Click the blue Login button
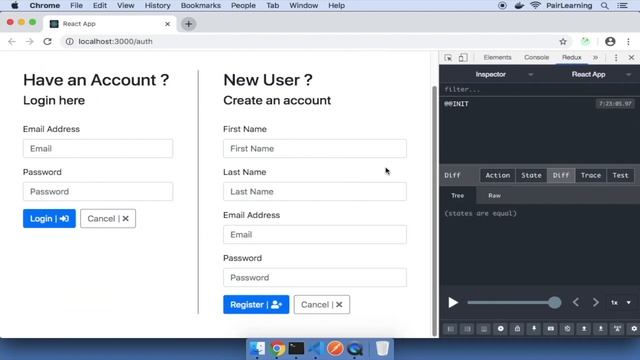The width and height of the screenshot is (640, 360). pyautogui.click(x=49, y=219)
